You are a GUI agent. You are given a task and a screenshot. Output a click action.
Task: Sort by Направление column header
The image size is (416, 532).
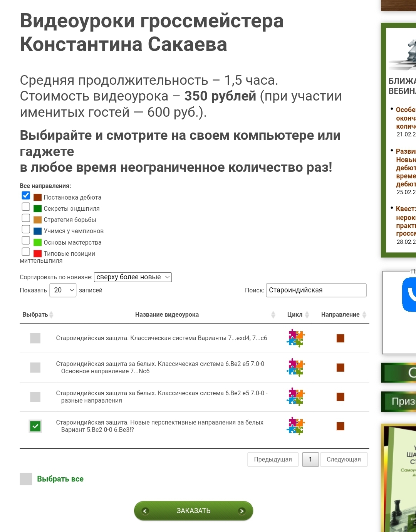[341, 315]
